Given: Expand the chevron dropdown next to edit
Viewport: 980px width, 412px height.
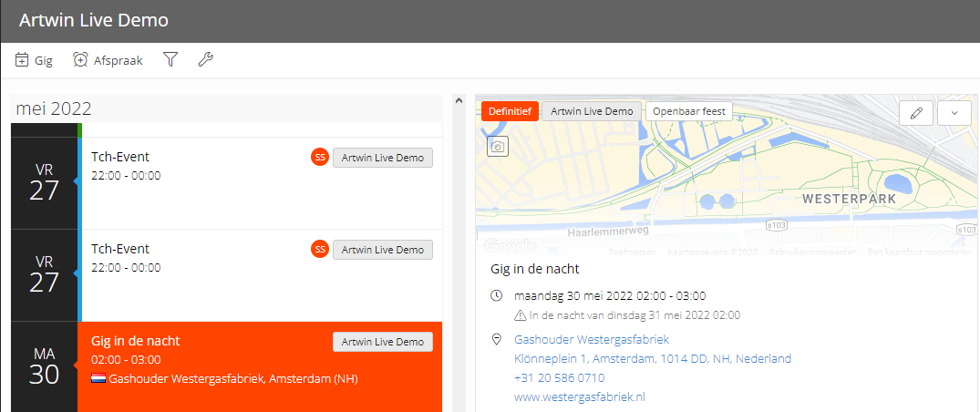Looking at the screenshot, I should point(954,112).
